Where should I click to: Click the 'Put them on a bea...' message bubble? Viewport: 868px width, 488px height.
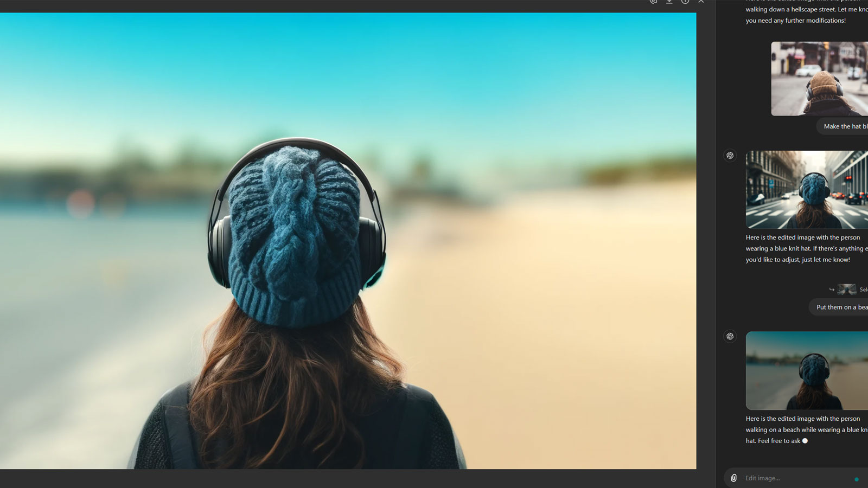[839, 307]
